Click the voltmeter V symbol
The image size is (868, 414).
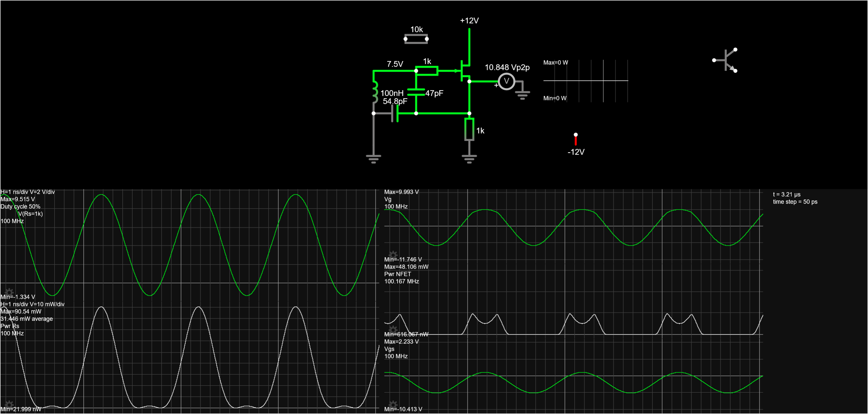[x=506, y=81]
